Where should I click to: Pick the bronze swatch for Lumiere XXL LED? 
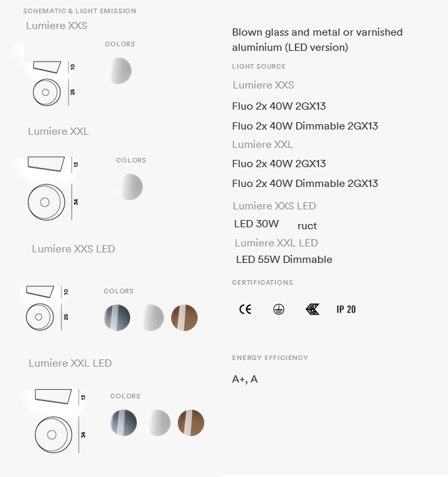pyautogui.click(x=191, y=423)
